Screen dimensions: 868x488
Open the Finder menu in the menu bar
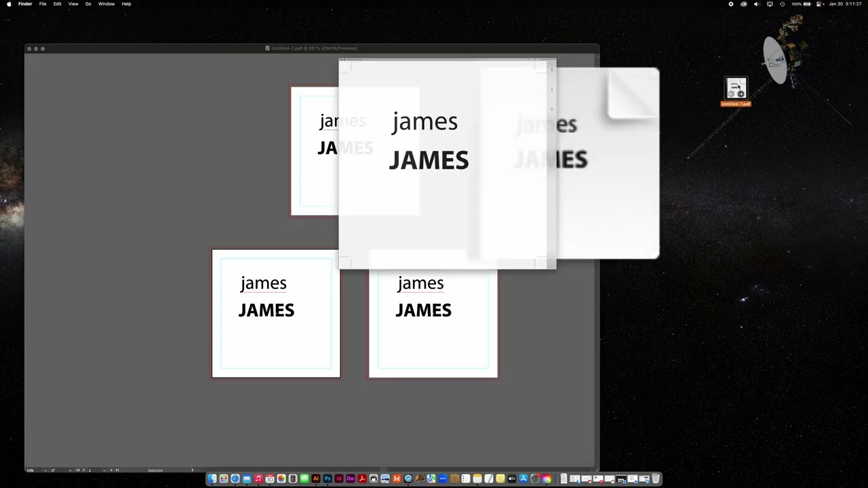point(25,4)
